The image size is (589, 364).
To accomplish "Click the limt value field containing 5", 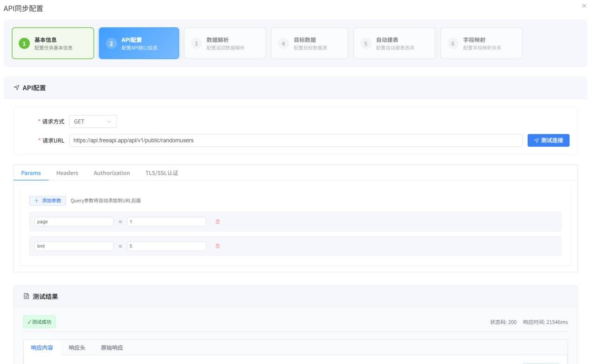I will [x=166, y=246].
